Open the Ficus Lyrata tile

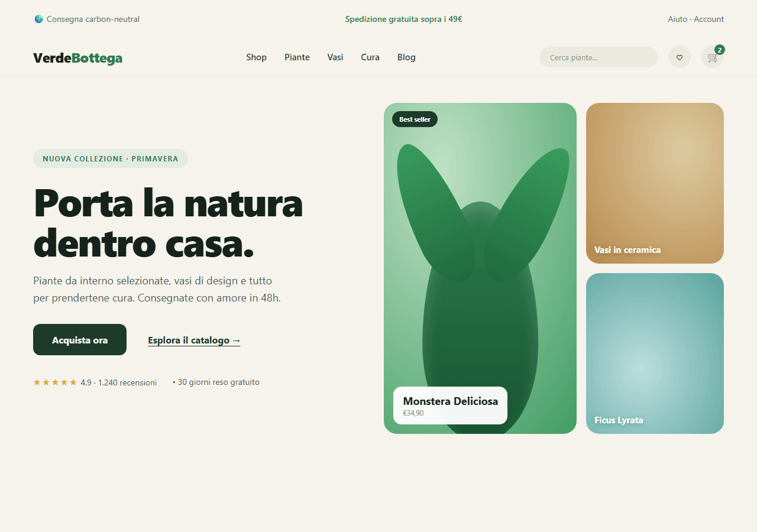tap(655, 353)
